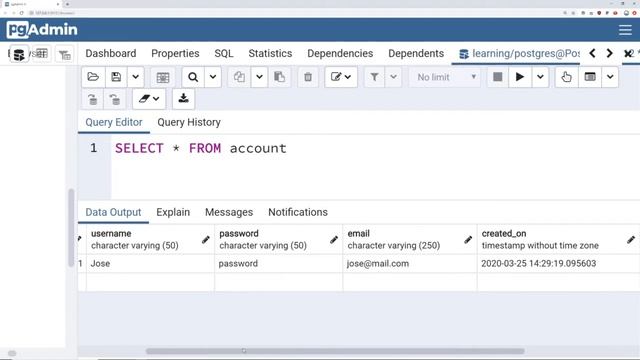Click the created_on column header
The width and height of the screenshot is (640, 360).
coord(558,239)
